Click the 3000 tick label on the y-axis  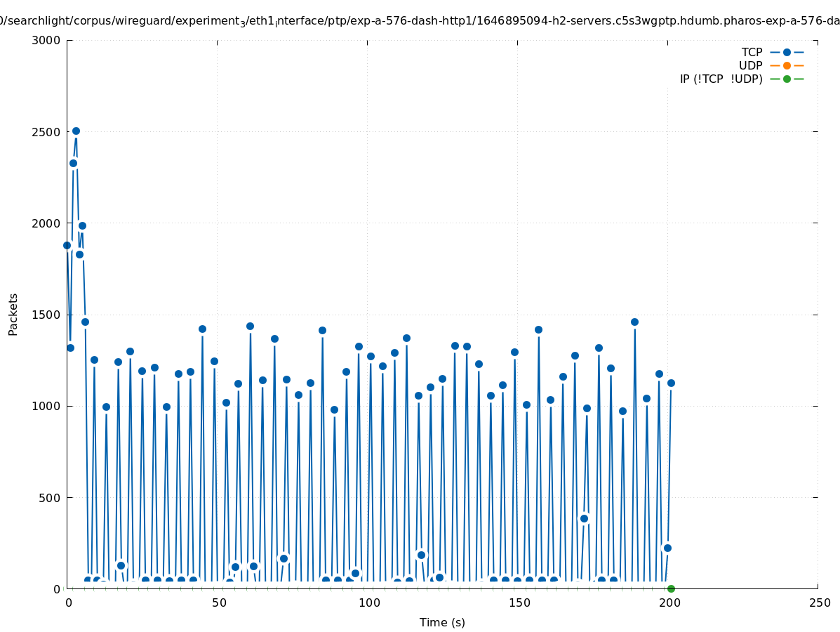[x=47, y=40]
